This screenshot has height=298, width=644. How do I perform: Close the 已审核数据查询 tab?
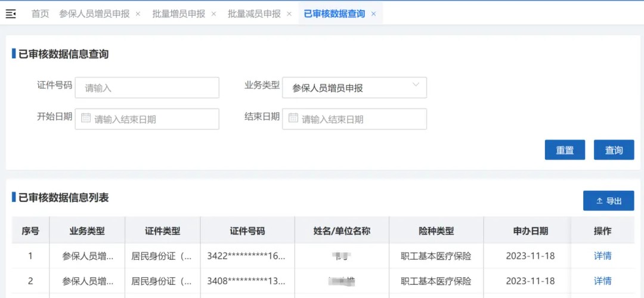(x=373, y=14)
